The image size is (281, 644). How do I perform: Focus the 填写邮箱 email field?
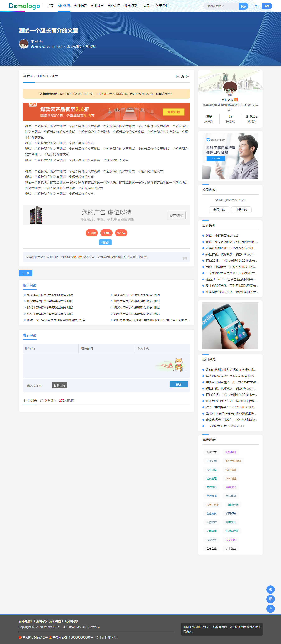[x=106, y=348]
